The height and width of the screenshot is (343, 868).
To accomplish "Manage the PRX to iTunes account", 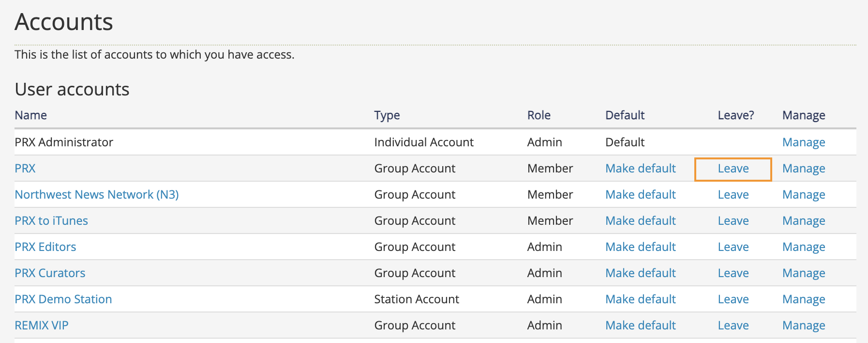I will 804,221.
